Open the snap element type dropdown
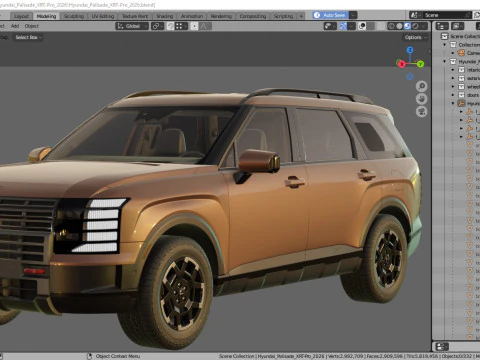 (x=181, y=26)
